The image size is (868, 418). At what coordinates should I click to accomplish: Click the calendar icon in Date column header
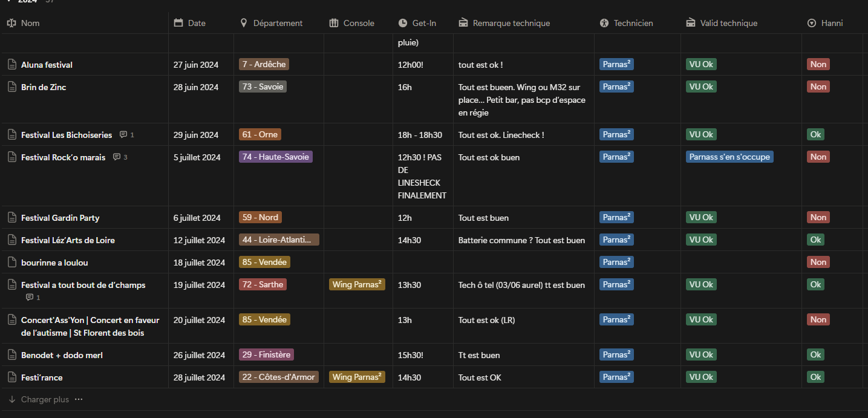[x=178, y=23]
